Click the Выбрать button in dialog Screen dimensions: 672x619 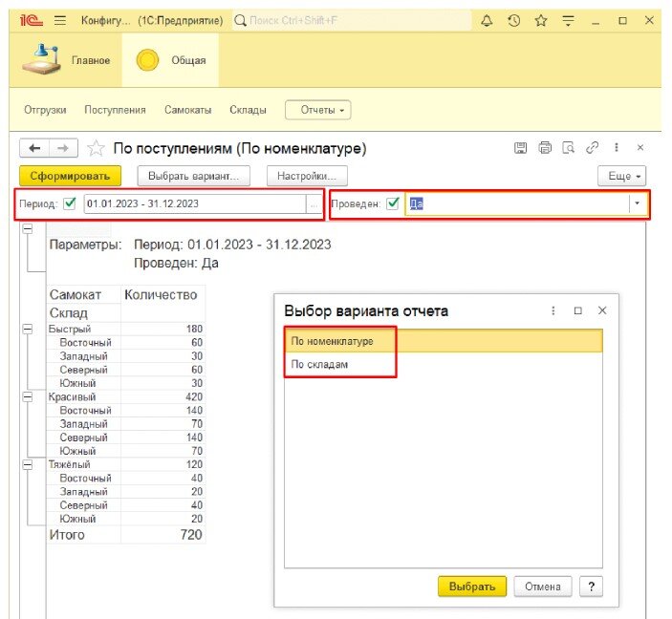point(472,587)
